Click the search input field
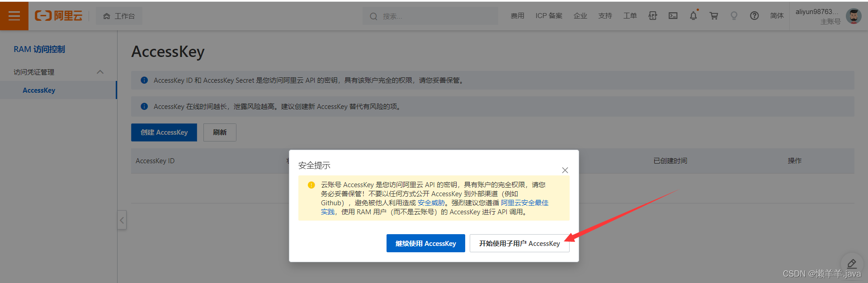868x283 pixels. pos(430,16)
